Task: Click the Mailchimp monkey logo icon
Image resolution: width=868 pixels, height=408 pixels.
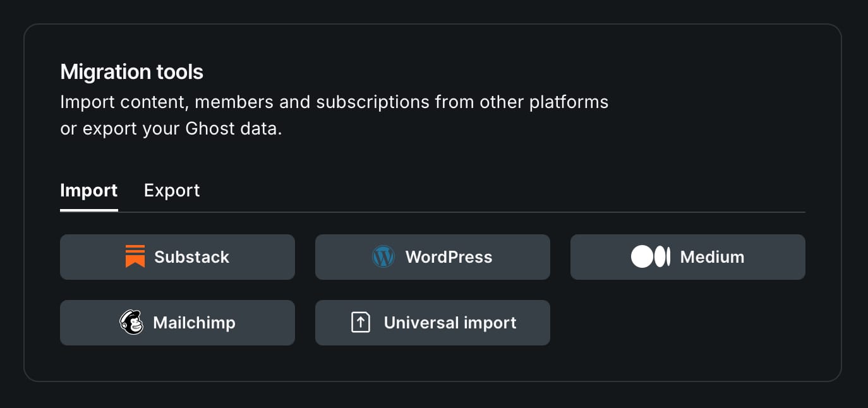Action: coord(131,323)
